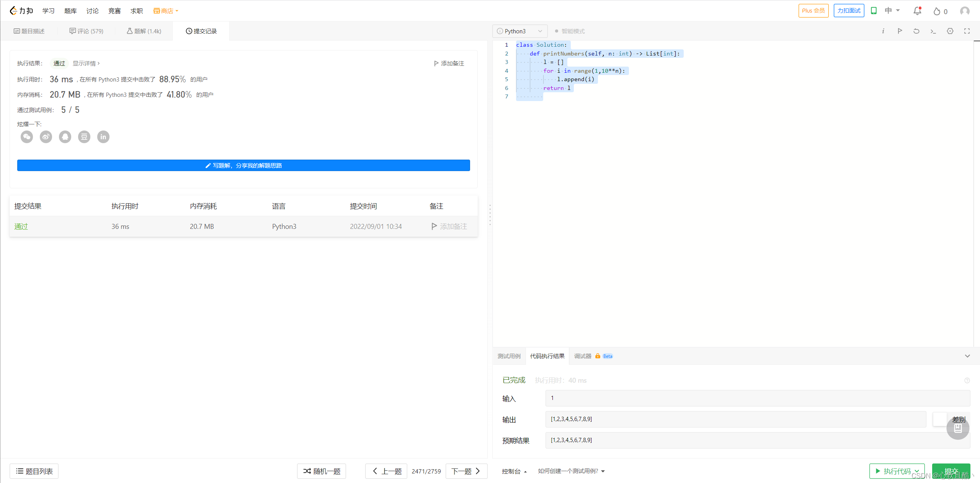Image resolution: width=980 pixels, height=483 pixels.
Task: Switch to the 题目描述 tab
Action: [x=29, y=31]
